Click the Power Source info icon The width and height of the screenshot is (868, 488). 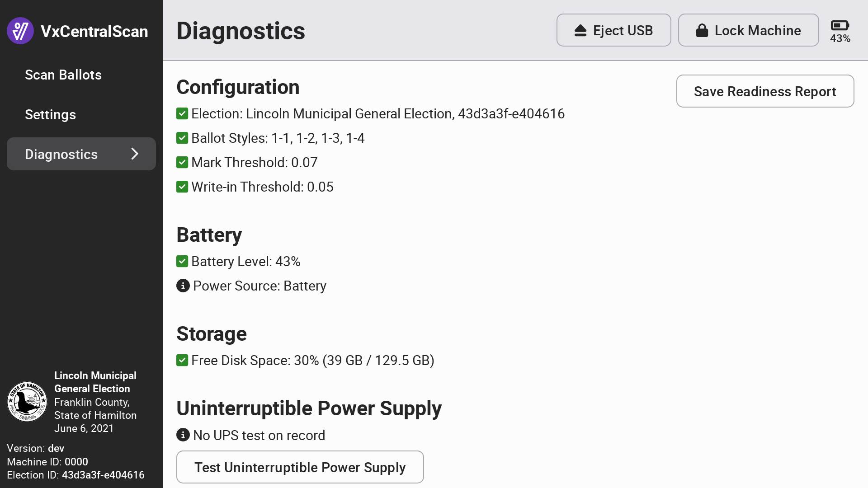tap(183, 286)
